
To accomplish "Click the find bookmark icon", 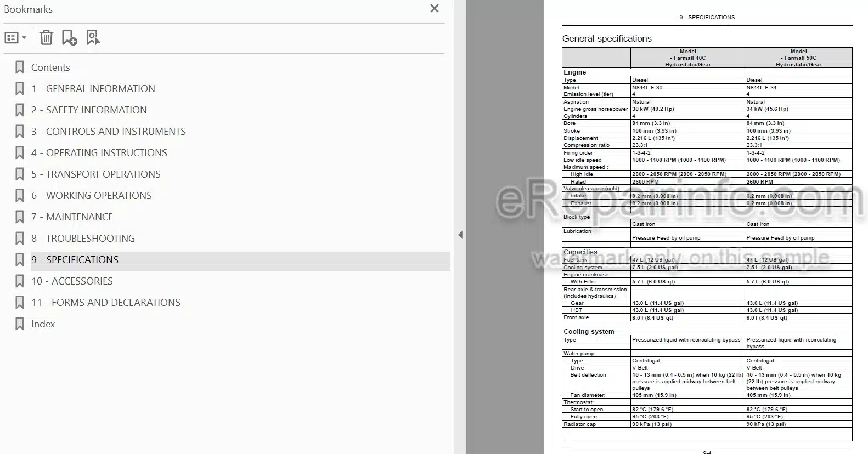I will pos(93,37).
